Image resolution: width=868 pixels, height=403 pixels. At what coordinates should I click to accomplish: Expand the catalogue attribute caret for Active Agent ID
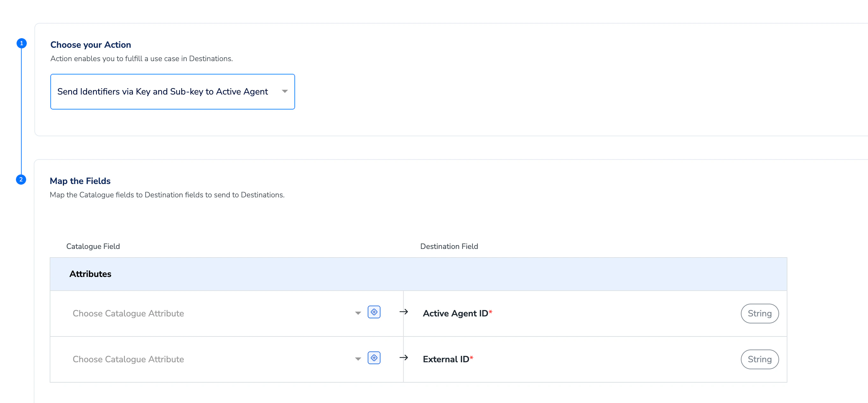(x=358, y=314)
